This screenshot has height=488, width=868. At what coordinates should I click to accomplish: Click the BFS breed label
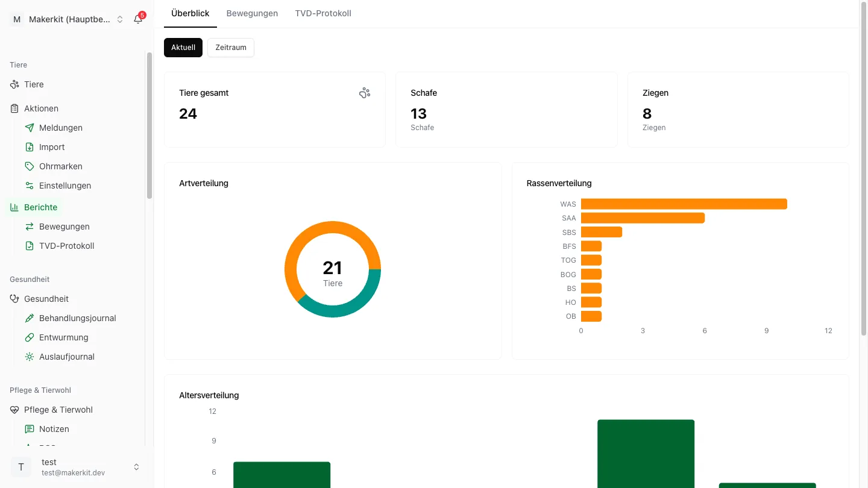coord(569,246)
